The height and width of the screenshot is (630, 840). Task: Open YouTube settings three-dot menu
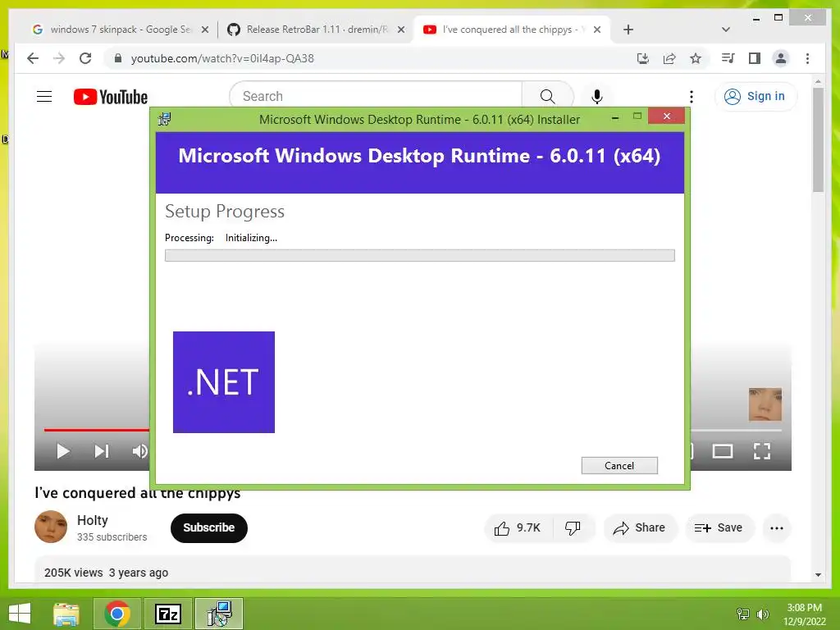pyautogui.click(x=692, y=97)
